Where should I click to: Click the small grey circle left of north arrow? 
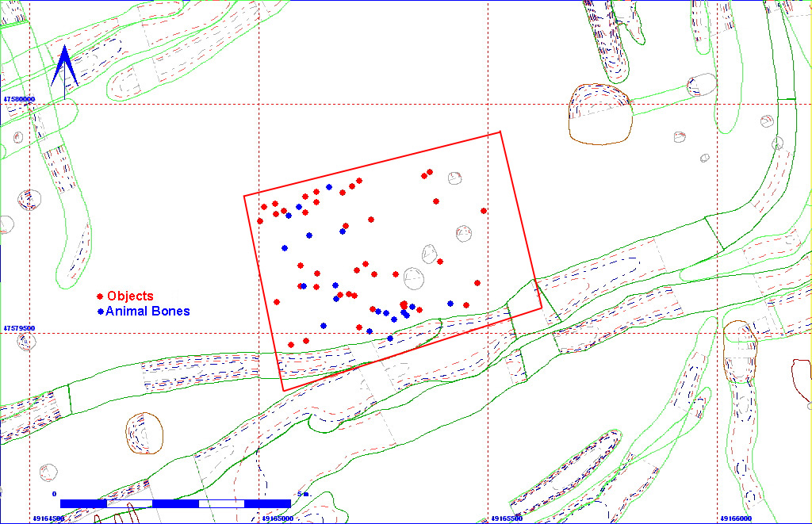19,137
